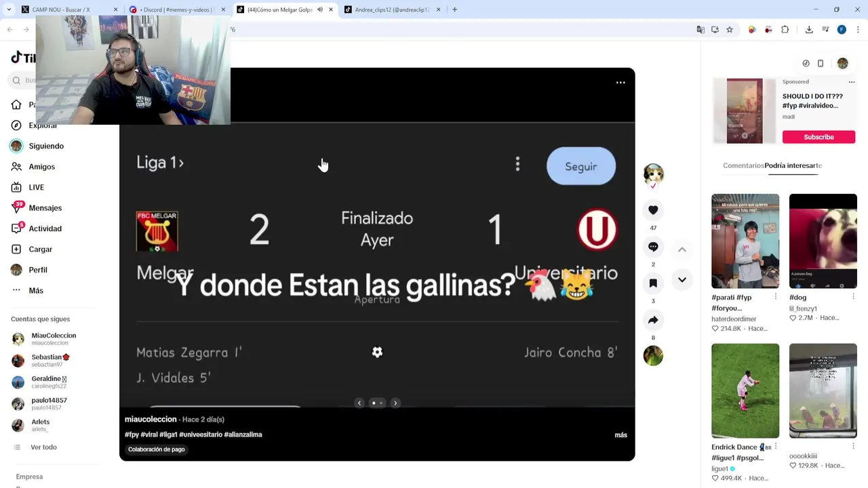Open the TikTok profile avatar at the upper right
This screenshot has width=868, height=488.
[842, 63]
